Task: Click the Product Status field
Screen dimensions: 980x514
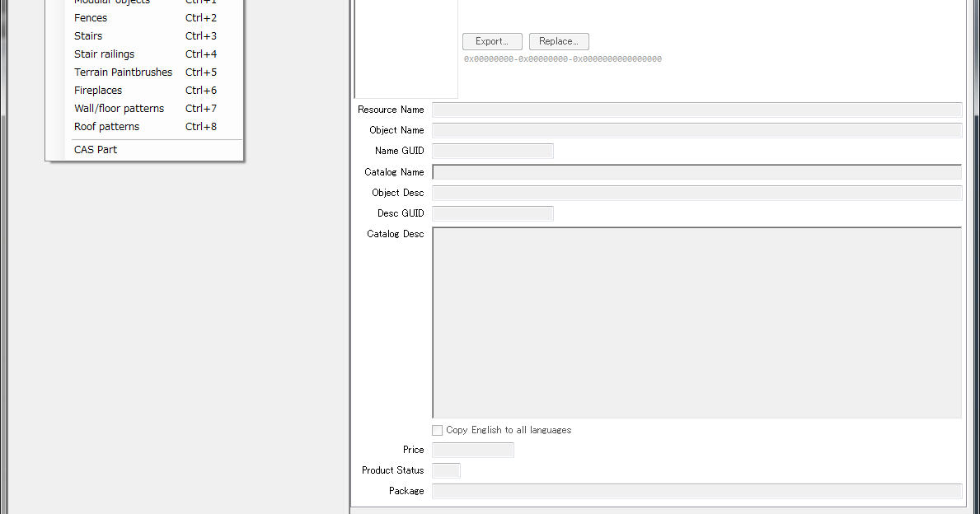Action: (446, 470)
